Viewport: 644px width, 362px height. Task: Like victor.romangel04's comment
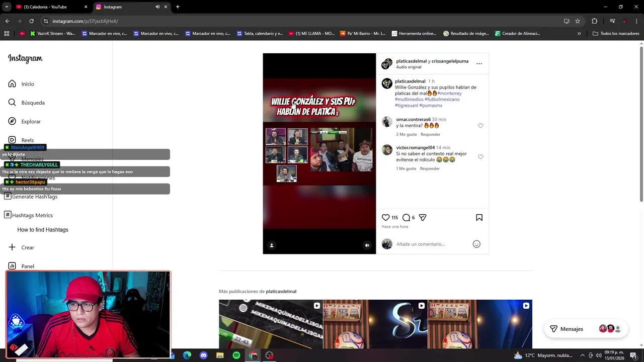pyautogui.click(x=480, y=157)
